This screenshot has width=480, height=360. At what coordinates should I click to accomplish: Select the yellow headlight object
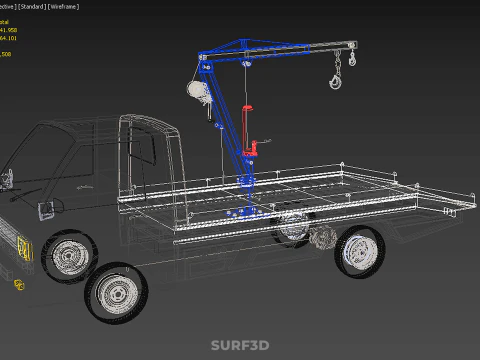tap(26, 249)
